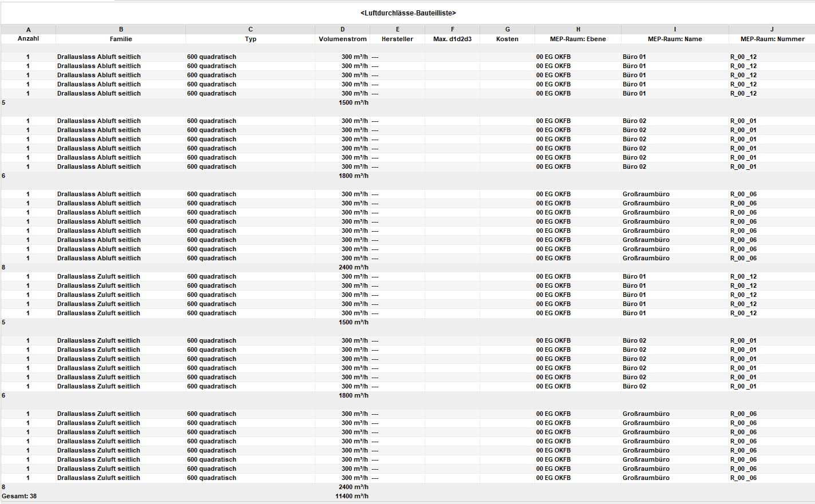Click the Kosten column header
This screenshot has height=504, width=815.
(x=507, y=39)
